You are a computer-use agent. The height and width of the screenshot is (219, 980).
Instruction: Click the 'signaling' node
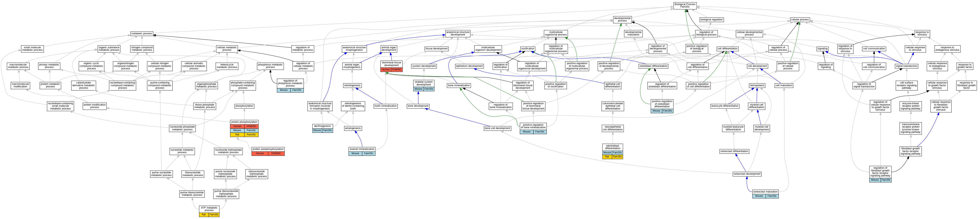822,49
